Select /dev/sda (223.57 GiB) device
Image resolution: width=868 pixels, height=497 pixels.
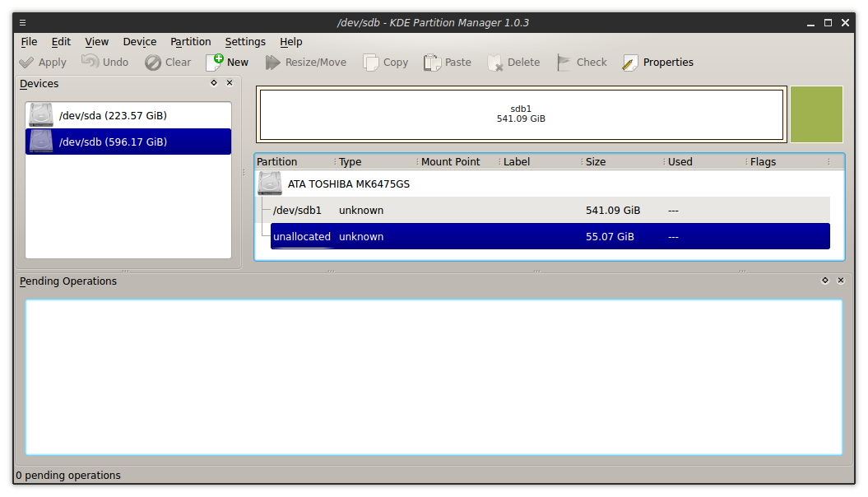(128, 115)
